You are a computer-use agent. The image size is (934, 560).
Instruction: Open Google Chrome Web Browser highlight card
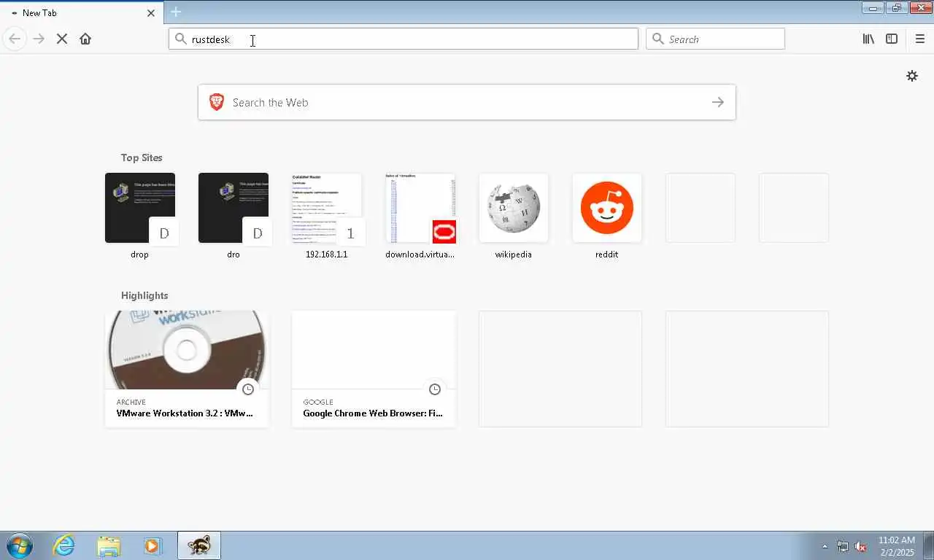[x=374, y=369]
